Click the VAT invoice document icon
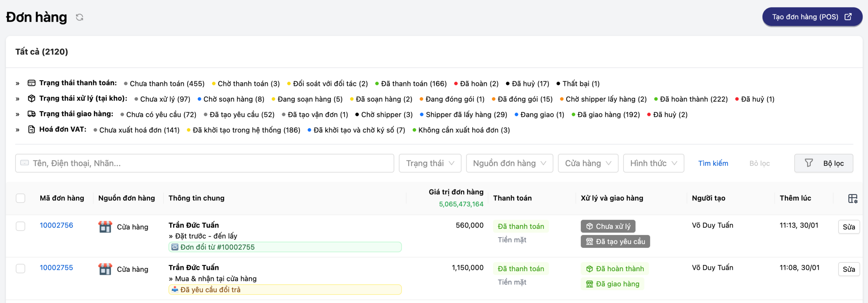Screen dimensions: 868x303 tap(32, 129)
